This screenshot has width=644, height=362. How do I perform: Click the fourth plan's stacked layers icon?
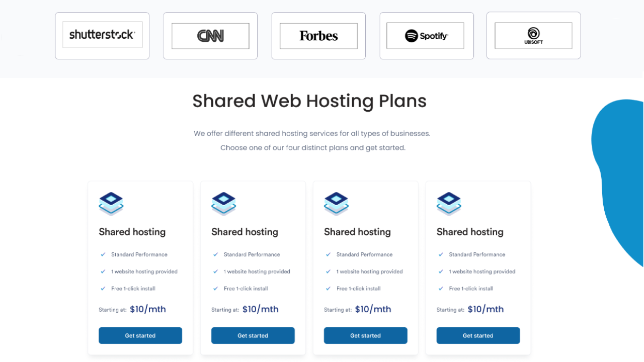point(449,203)
